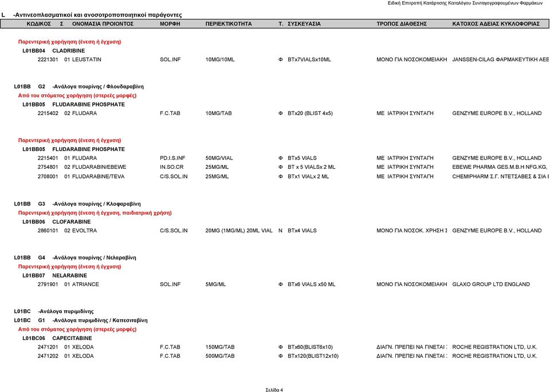The height and width of the screenshot is (392, 550).
Task: Click the Ειδική Επιτροπή Κατάρτισης page header
Action: click(x=465, y=3)
